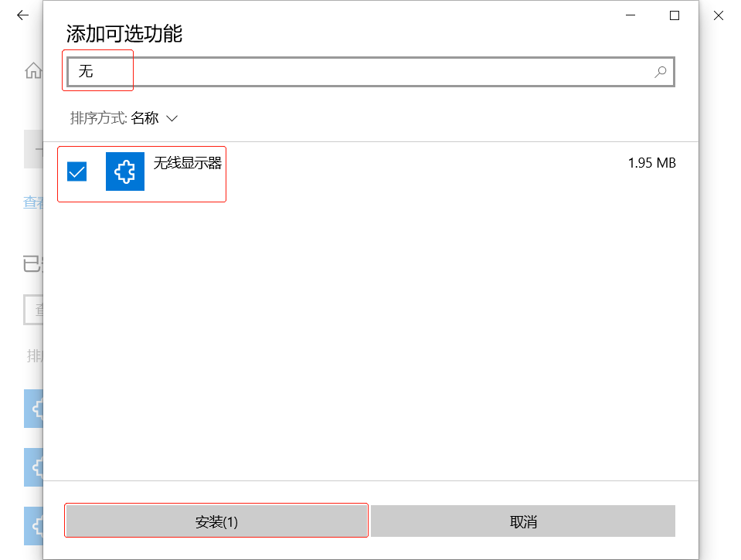Image resolution: width=741 pixels, height=560 pixels.
Task: Click the middle sidebar feature puzzle icon
Action: click(x=34, y=467)
